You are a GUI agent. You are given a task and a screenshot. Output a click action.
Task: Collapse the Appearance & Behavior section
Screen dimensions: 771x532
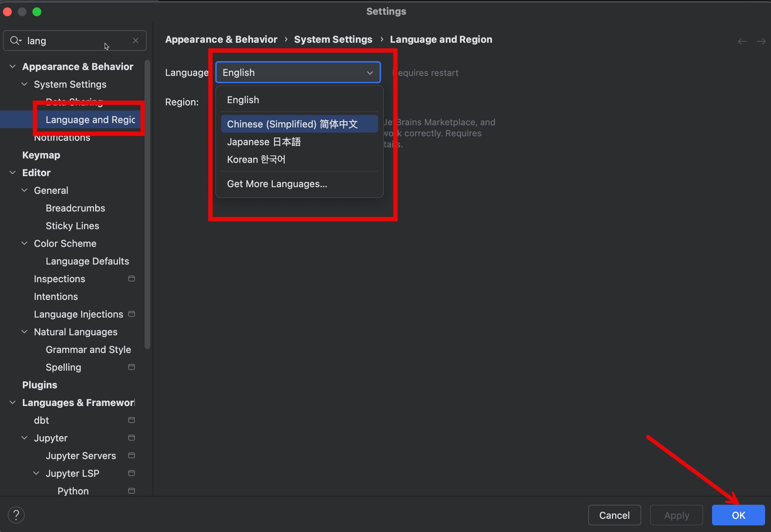[x=13, y=67]
